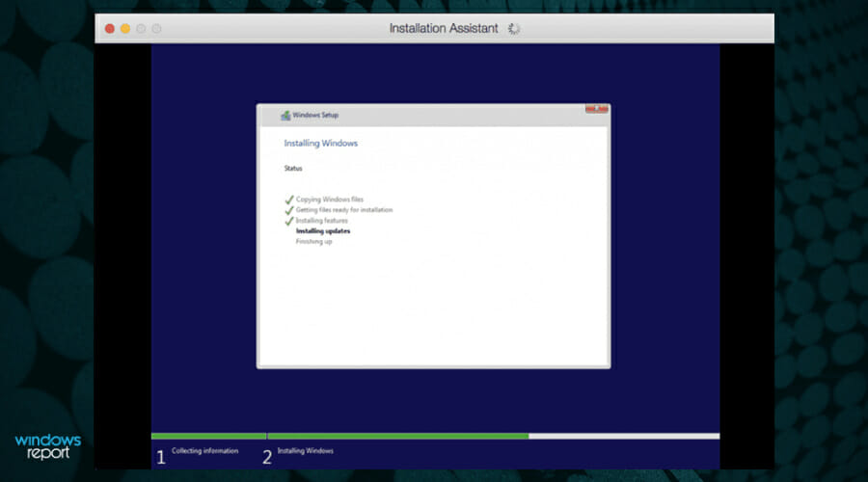Click the Windows Report logo
This screenshot has width=868, height=482.
47,447
